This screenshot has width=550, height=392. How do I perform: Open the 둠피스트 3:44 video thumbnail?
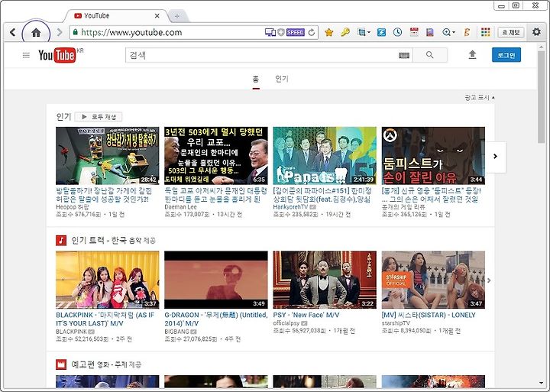[433, 156]
